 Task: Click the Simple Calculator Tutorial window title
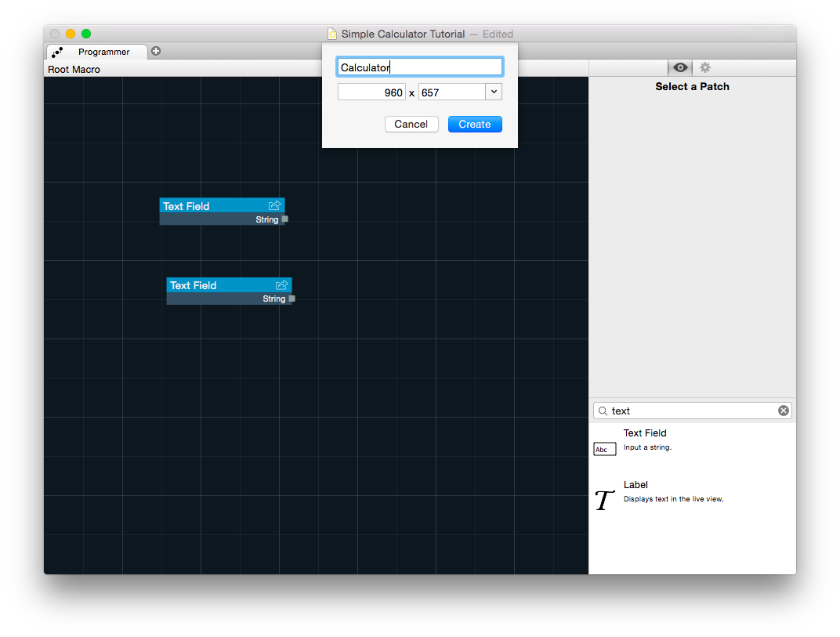tap(403, 34)
